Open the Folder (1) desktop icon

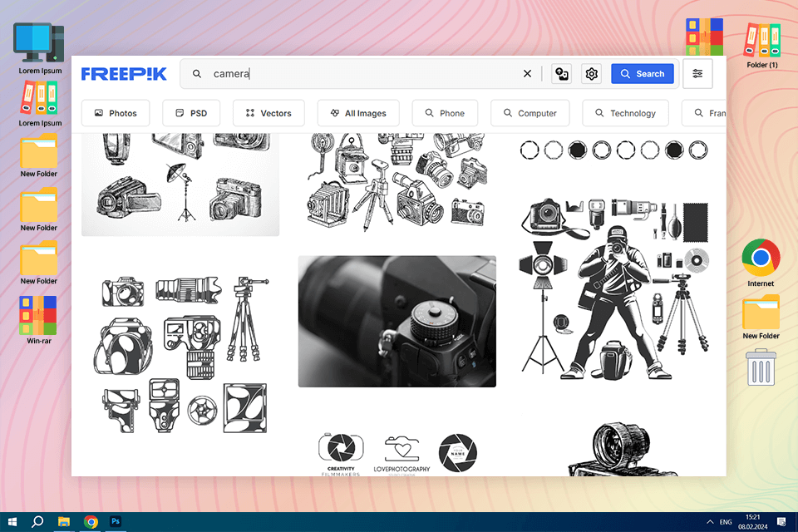pyautogui.click(x=762, y=46)
